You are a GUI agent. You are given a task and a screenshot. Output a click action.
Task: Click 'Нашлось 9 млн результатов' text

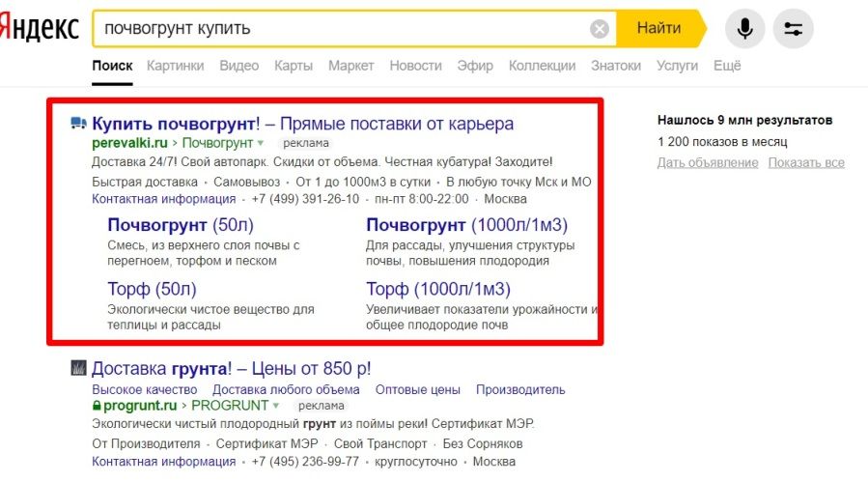[744, 120]
